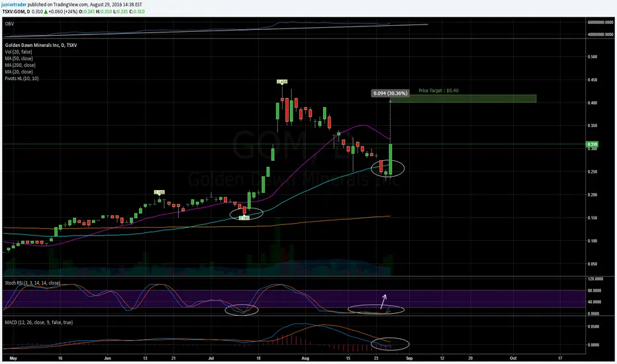
Task: Click 80.0000 on the Stoch RSI axis
Action: [594, 291]
